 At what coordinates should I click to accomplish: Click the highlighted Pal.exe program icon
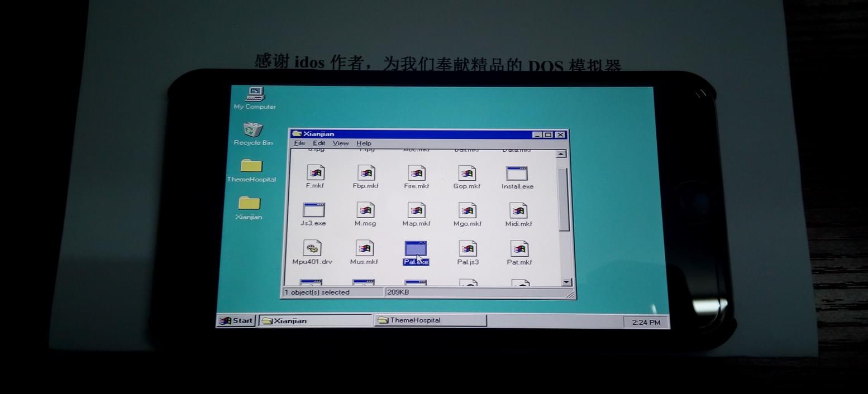(416, 248)
